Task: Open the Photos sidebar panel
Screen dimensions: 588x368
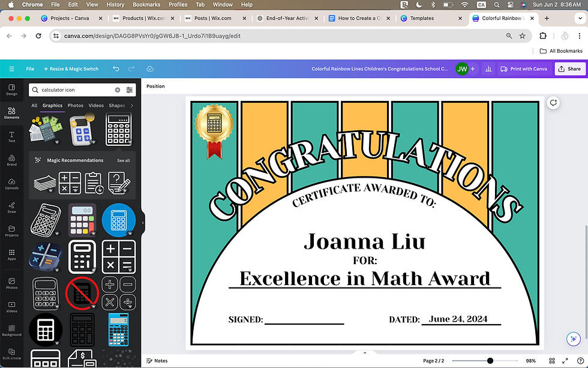Action: (11, 283)
